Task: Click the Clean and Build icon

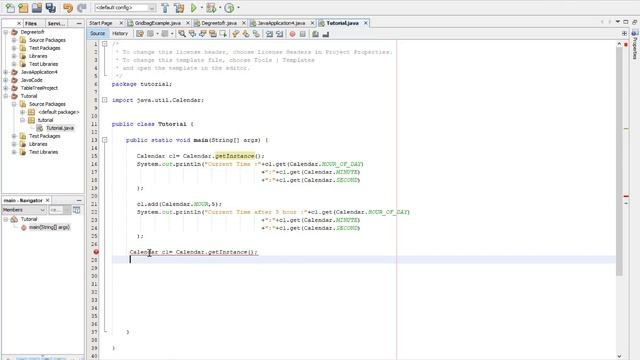Action: click(179, 8)
